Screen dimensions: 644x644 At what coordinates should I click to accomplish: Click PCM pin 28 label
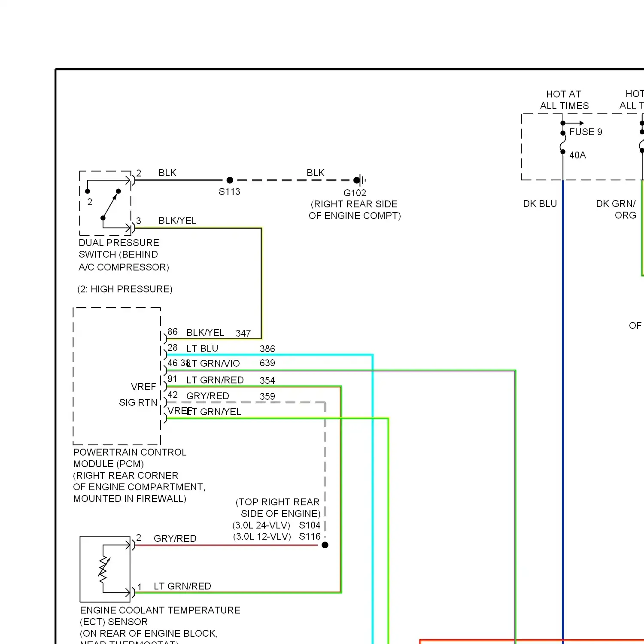pos(173,347)
